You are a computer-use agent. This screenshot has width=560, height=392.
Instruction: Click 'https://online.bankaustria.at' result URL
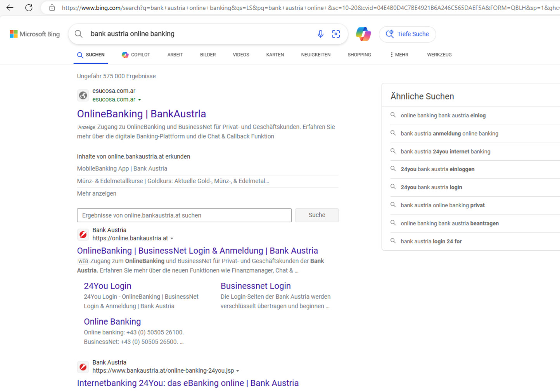[130, 238]
